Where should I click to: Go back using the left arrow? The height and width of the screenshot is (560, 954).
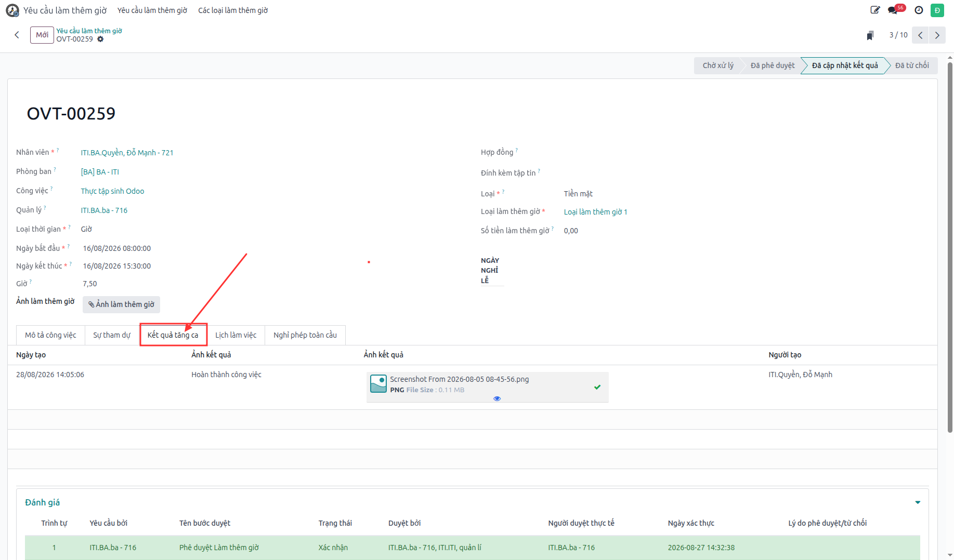point(17,35)
